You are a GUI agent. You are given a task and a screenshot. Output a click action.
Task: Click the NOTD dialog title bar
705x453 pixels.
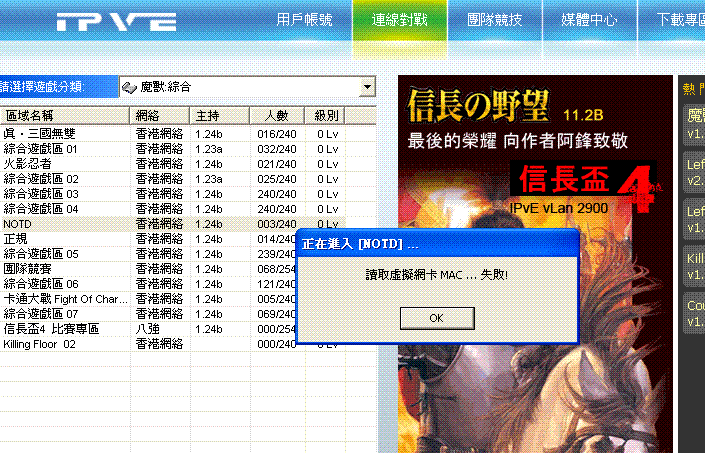tap(437, 244)
